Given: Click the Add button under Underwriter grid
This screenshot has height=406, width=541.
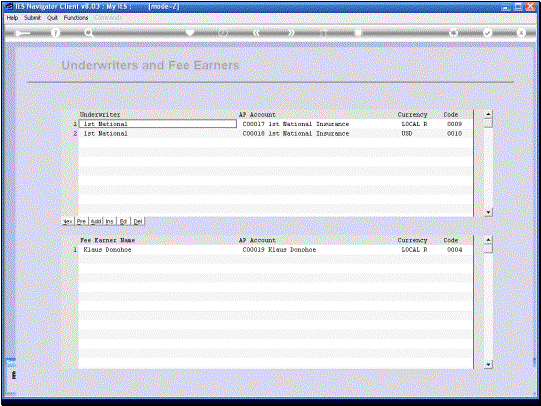Looking at the screenshot, I should click(96, 221).
